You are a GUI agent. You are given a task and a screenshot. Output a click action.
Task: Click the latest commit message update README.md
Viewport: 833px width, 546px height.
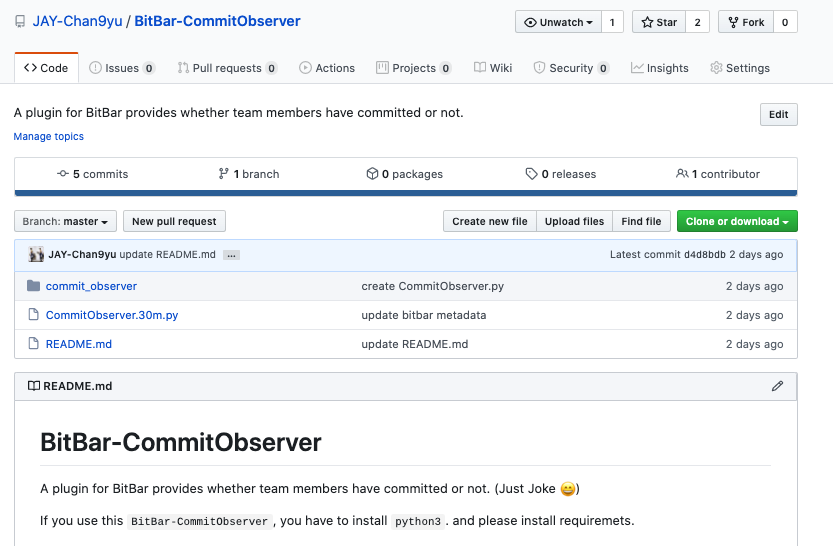click(x=167, y=254)
